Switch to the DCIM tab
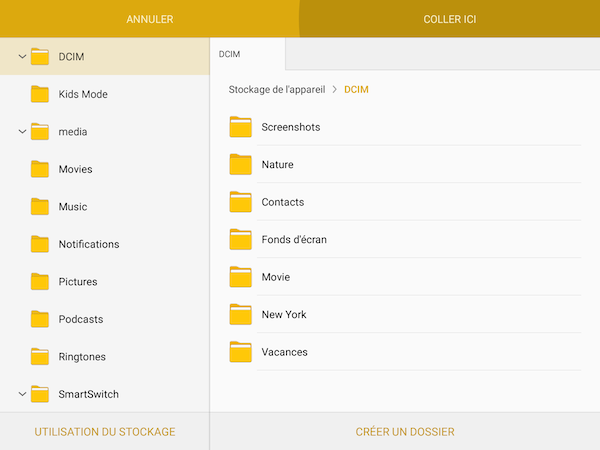Screen dimensions: 600x450 point(248,54)
